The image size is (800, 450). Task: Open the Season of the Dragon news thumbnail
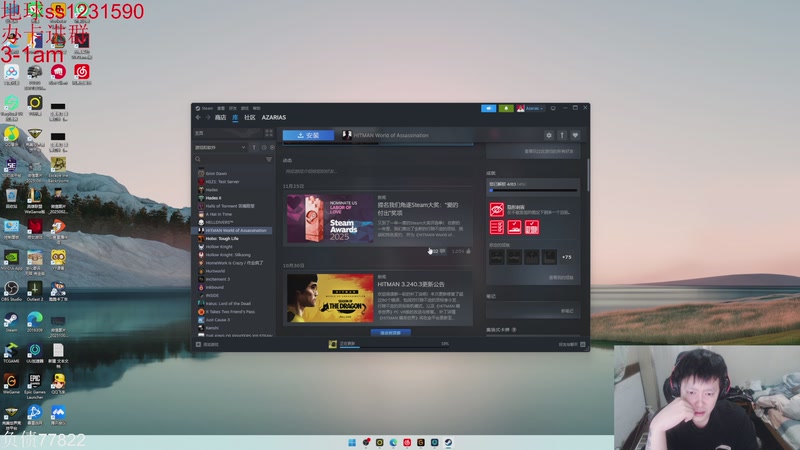(330, 298)
